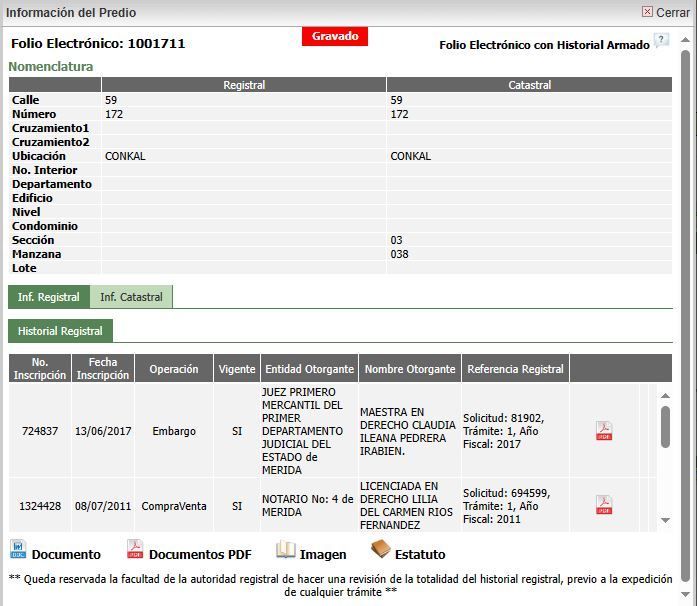Click the Documento word file icon
Screen dimensions: 697x606
tap(18, 549)
